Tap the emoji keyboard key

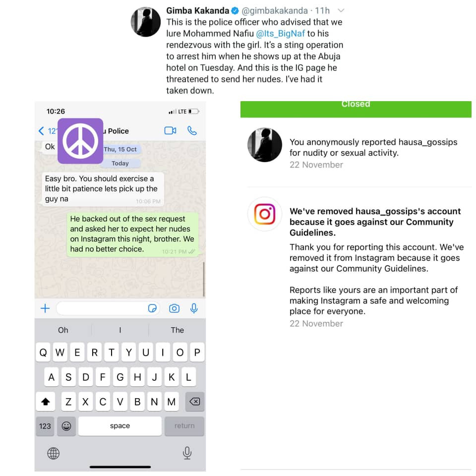pyautogui.click(x=66, y=426)
